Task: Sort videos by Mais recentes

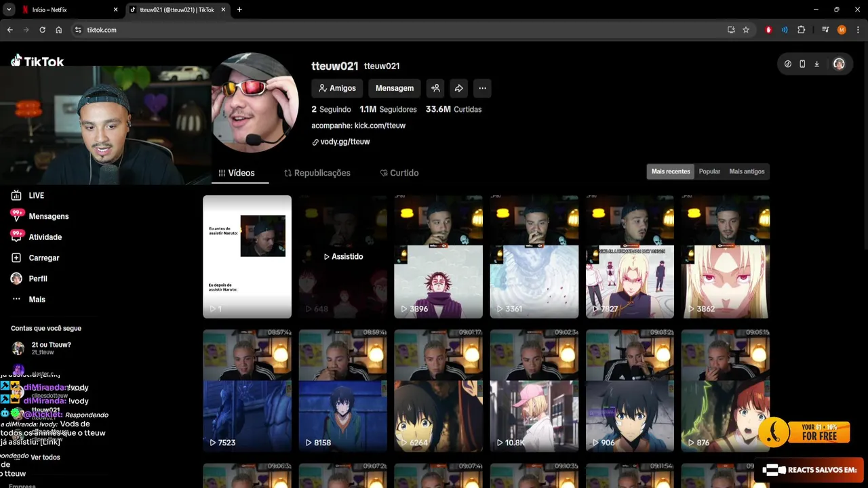Action: click(671, 171)
